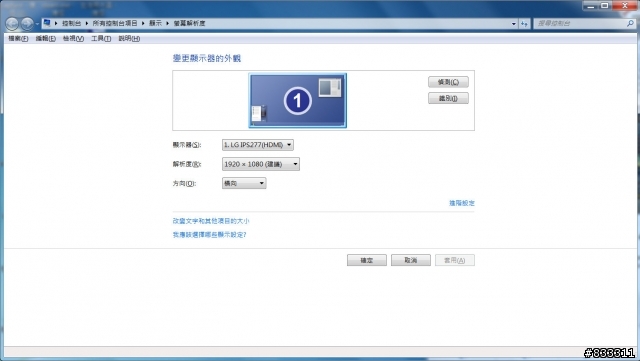Click the 套用(A) apply button
This screenshot has height=361, width=640.
455,260
